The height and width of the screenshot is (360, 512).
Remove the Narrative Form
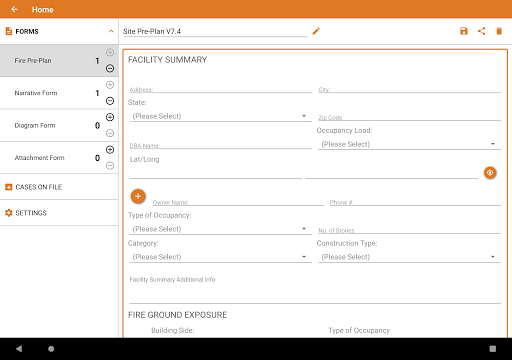click(110, 101)
